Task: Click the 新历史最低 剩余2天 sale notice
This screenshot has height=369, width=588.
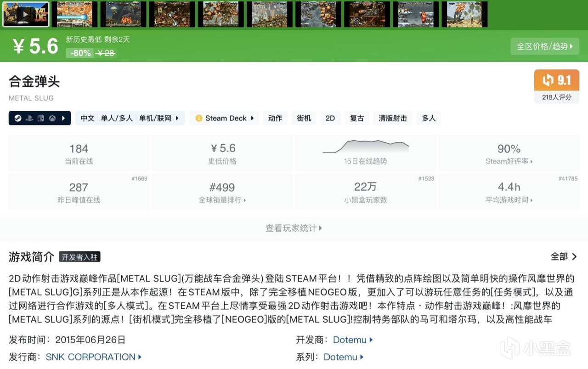Action: (98, 40)
